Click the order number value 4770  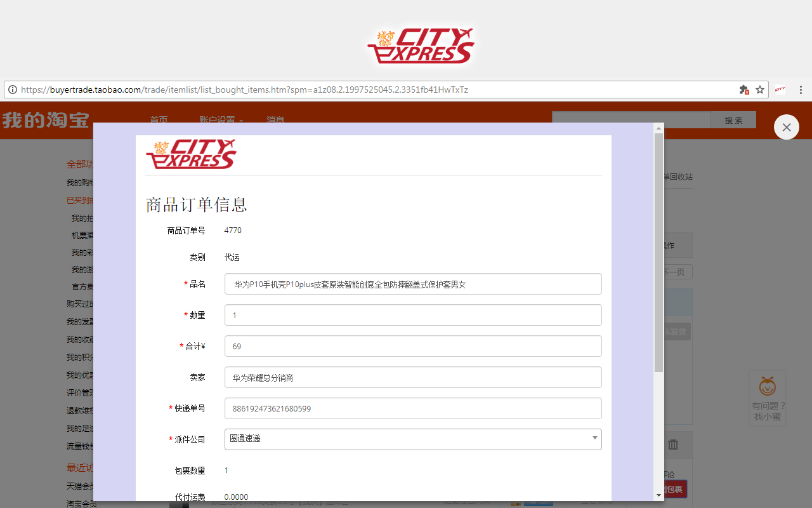tap(233, 231)
